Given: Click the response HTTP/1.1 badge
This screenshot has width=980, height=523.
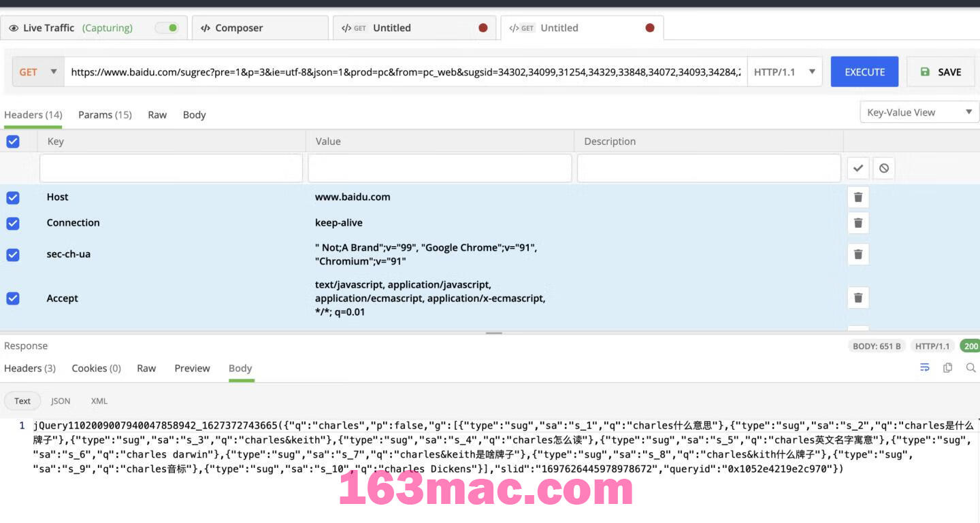Looking at the screenshot, I should pyautogui.click(x=932, y=346).
